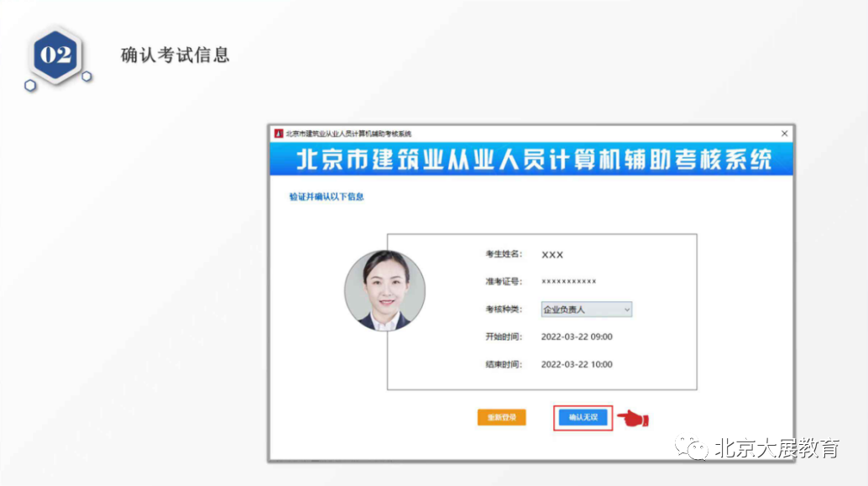Click the candidate's circular photo
This screenshot has height=486, width=868.
click(385, 290)
